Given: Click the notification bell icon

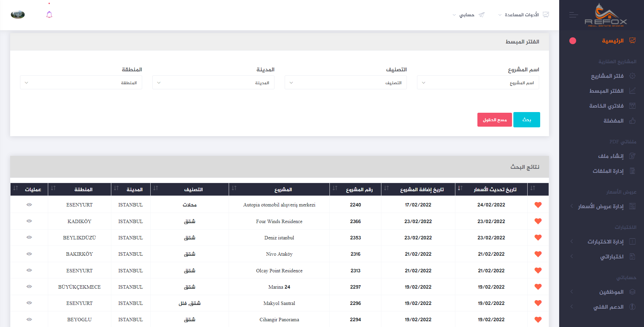Looking at the screenshot, I should click(x=49, y=15).
